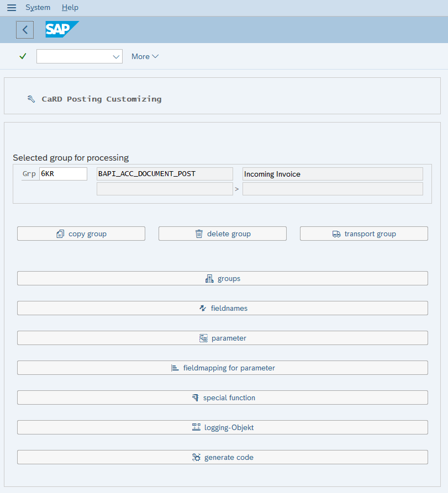Click the green checkmark Enter icon
Screen dimensions: 448x493
pos(23,56)
